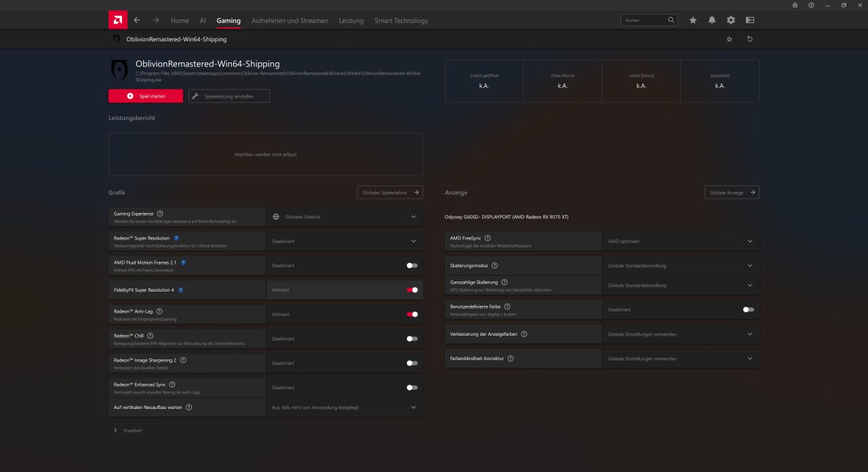
Task: Switch to AI tab
Action: click(x=203, y=20)
